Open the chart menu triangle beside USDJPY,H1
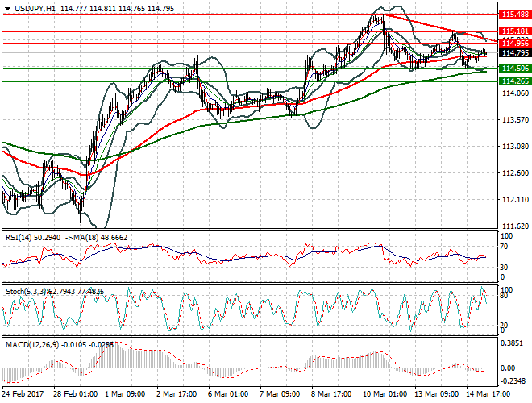Image resolution: width=532 pixels, height=403 pixels. click(7, 9)
